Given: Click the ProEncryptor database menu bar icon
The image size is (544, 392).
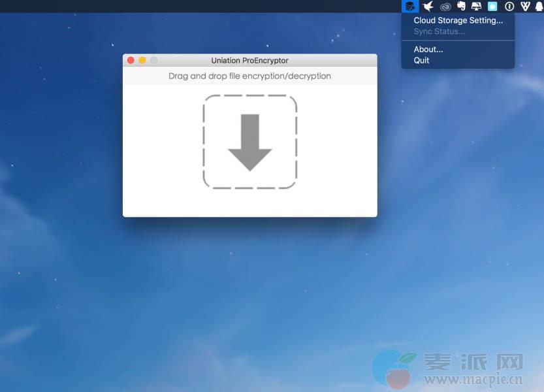Looking at the screenshot, I should click(x=409, y=7).
